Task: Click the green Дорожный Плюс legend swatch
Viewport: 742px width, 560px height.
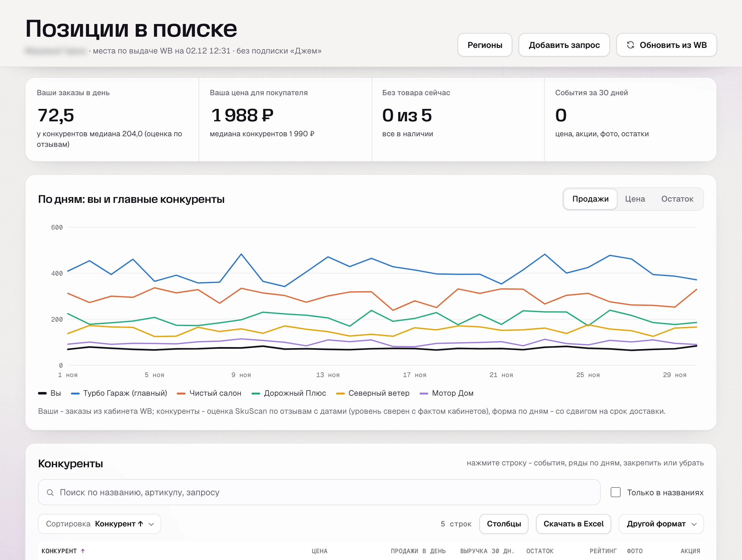Action: point(256,393)
